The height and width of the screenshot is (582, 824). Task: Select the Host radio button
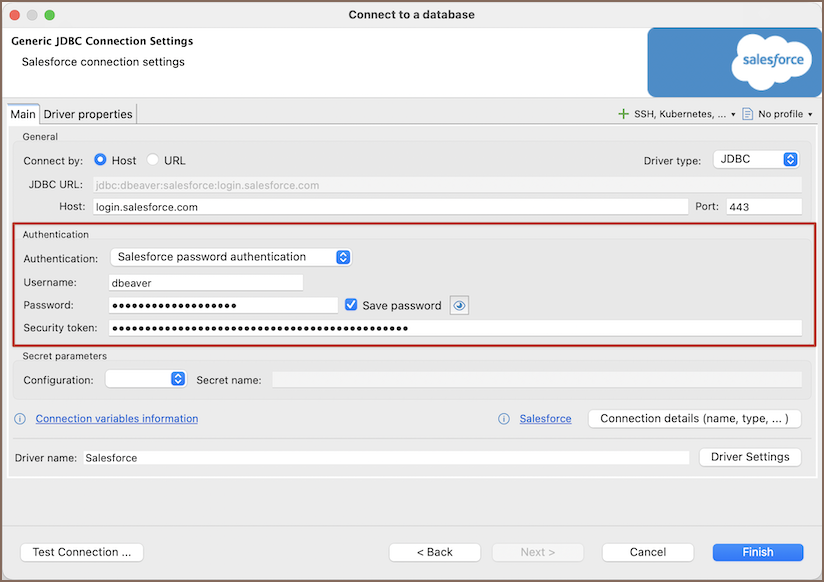point(101,160)
